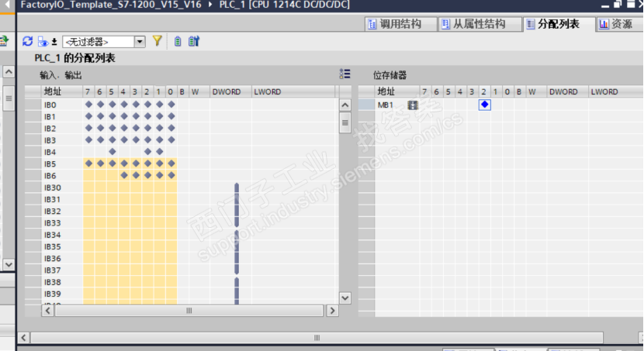
Task: Select the IB39 row address
Action: pos(53,294)
